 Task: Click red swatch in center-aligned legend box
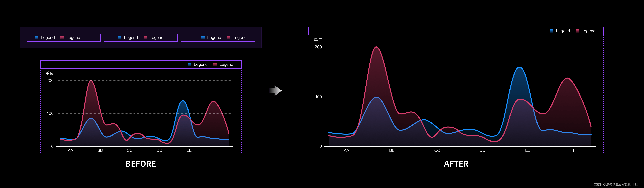[x=145, y=38]
